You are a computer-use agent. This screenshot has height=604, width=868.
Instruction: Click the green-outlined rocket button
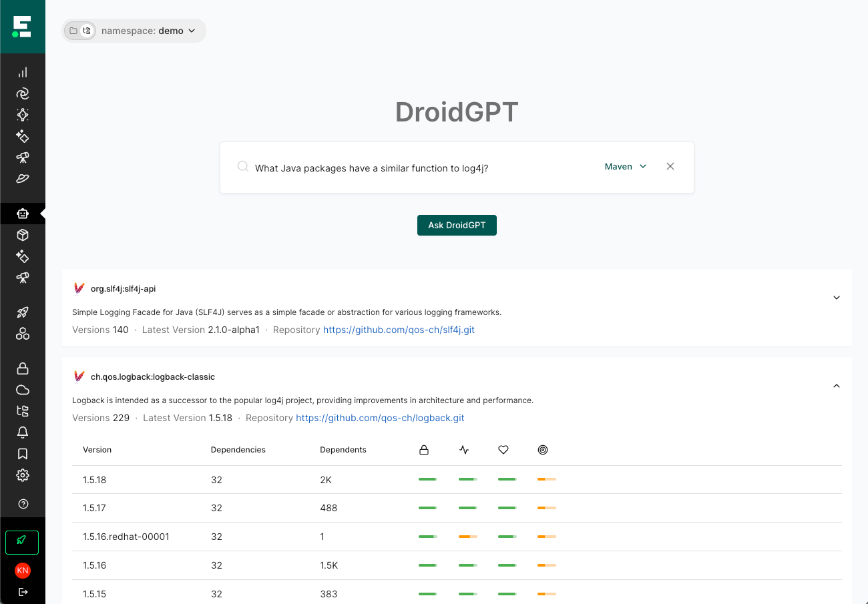click(x=22, y=543)
